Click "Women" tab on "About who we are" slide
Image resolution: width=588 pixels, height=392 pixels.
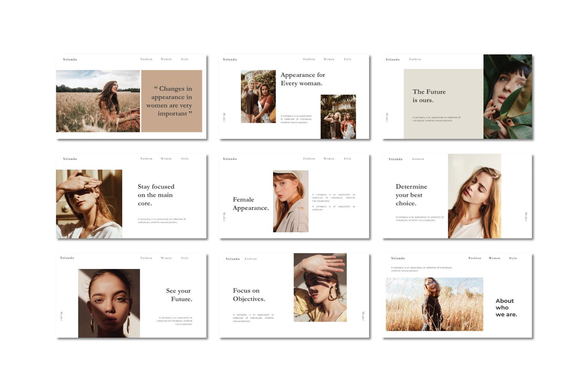coord(494,258)
